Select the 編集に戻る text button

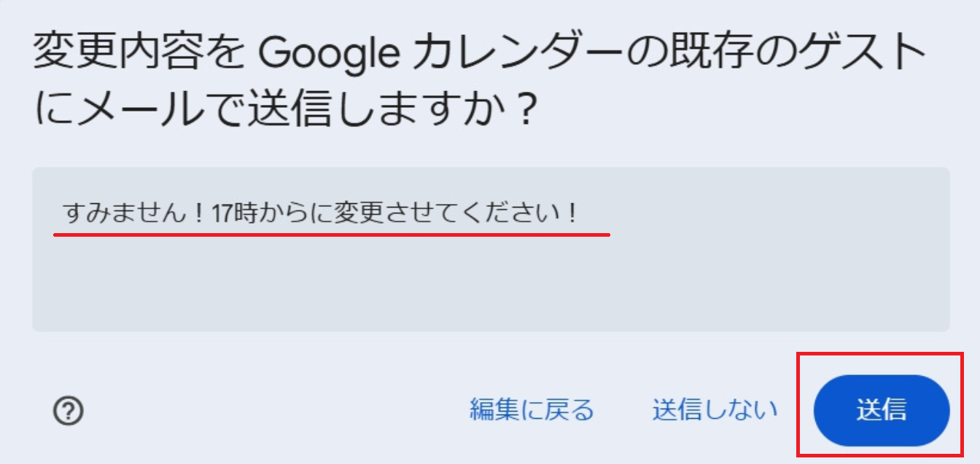532,410
